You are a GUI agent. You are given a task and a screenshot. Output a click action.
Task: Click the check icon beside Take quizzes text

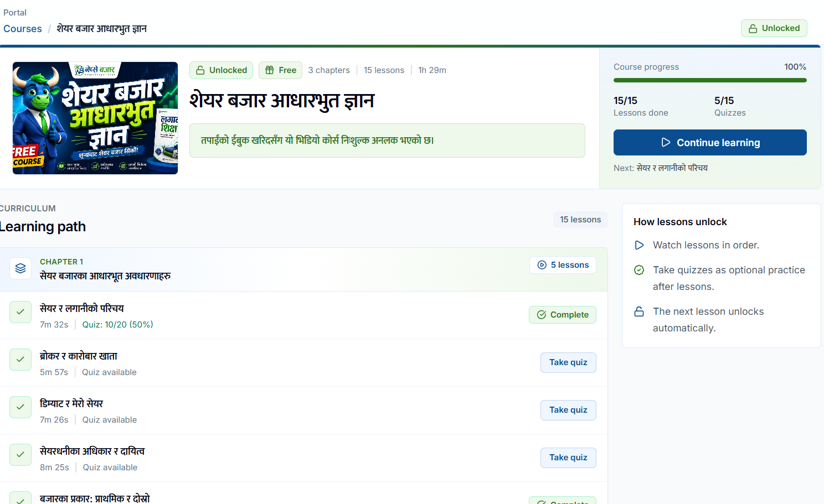click(x=639, y=270)
